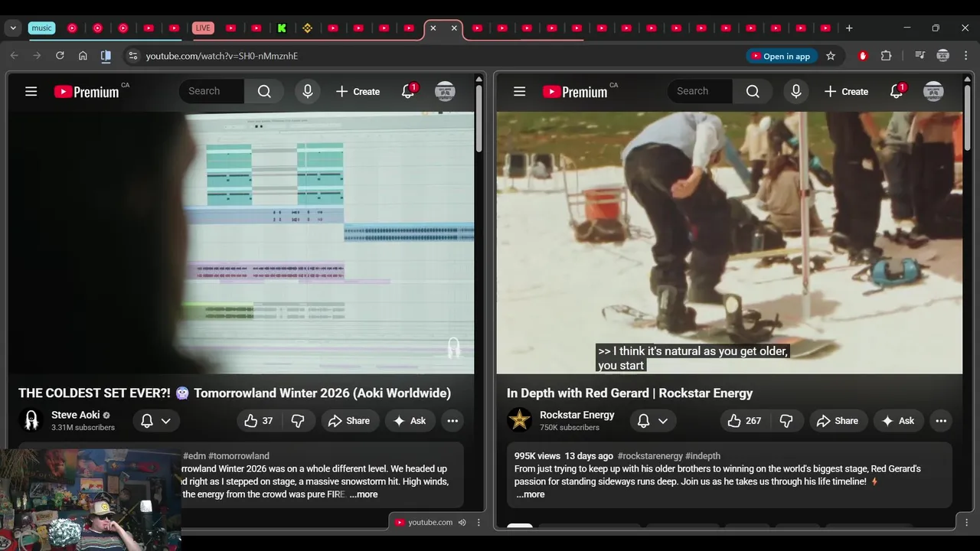The image size is (980, 551).
Task: Open the LIVE tab group label
Action: tap(203, 28)
